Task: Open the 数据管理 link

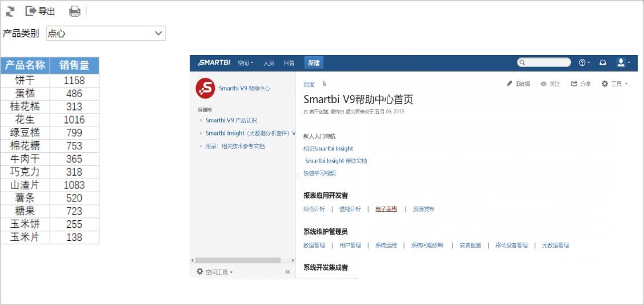Action: [314, 245]
